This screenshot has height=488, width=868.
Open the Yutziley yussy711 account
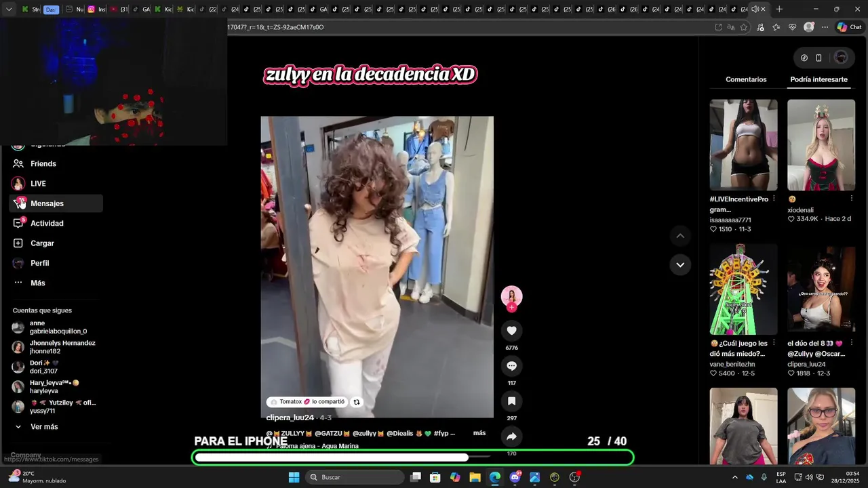coord(56,407)
